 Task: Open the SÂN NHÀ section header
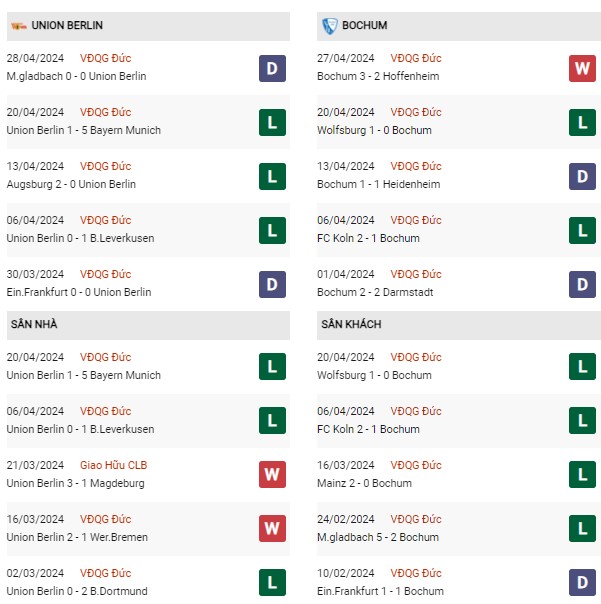(148, 325)
